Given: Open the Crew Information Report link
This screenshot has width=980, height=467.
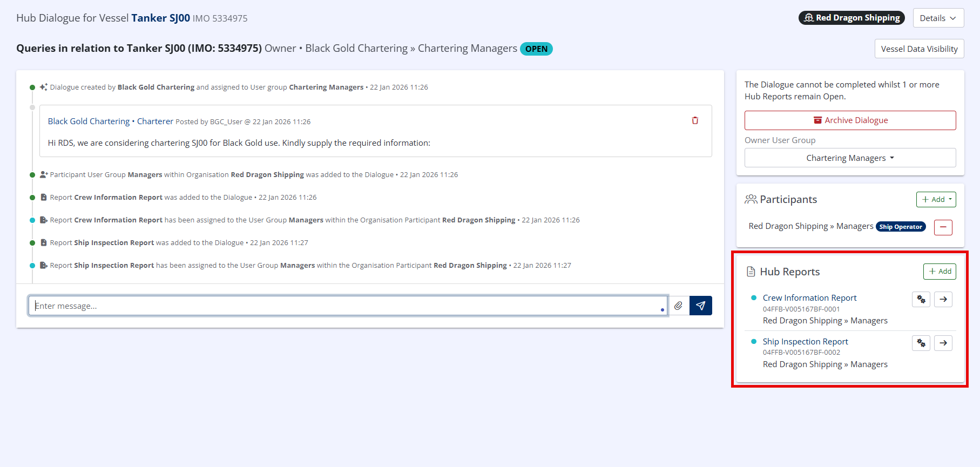Looking at the screenshot, I should coord(809,297).
